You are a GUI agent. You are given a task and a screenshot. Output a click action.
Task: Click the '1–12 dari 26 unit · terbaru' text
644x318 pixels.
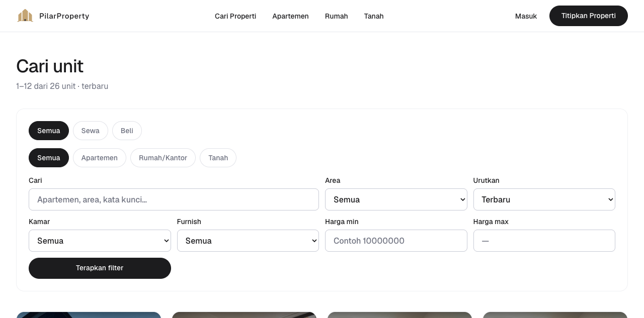62,86
